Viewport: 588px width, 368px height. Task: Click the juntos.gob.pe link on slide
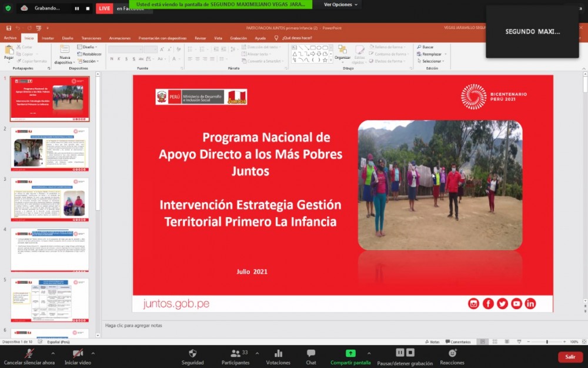(176, 304)
